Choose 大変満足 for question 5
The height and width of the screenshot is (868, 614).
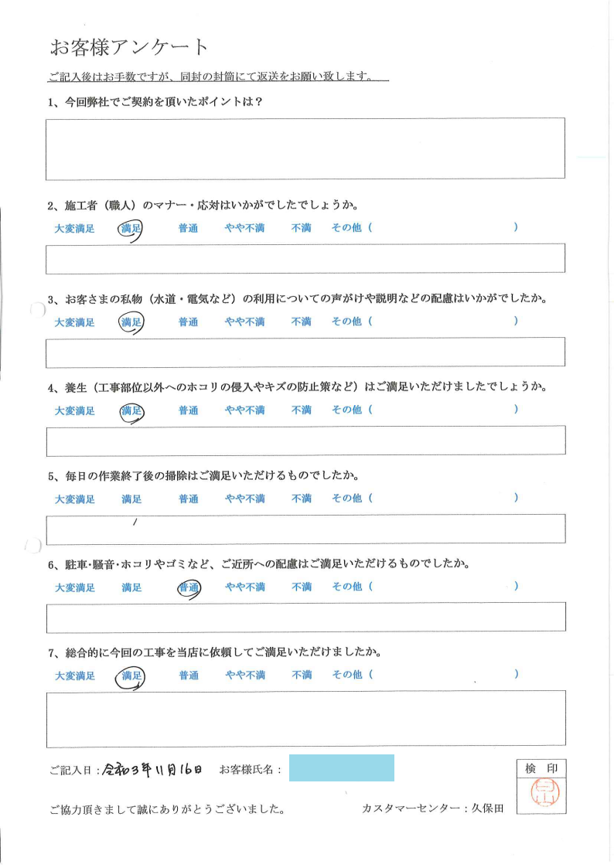[x=74, y=499]
